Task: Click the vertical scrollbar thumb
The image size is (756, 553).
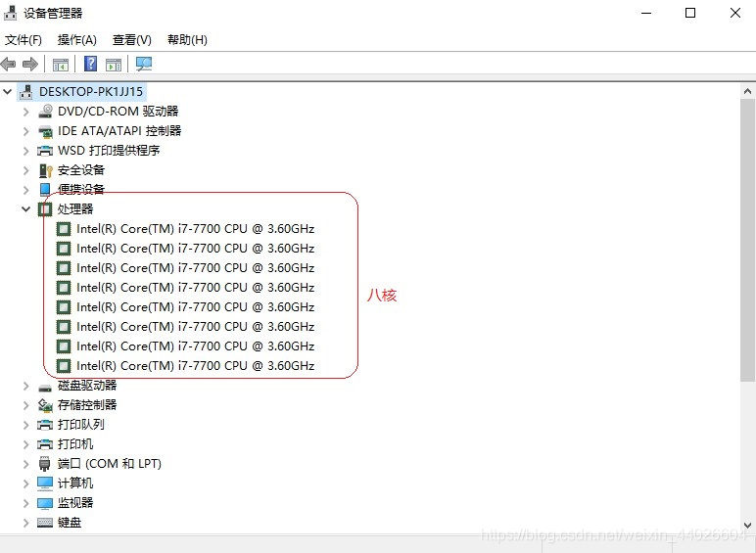Action: [747, 240]
